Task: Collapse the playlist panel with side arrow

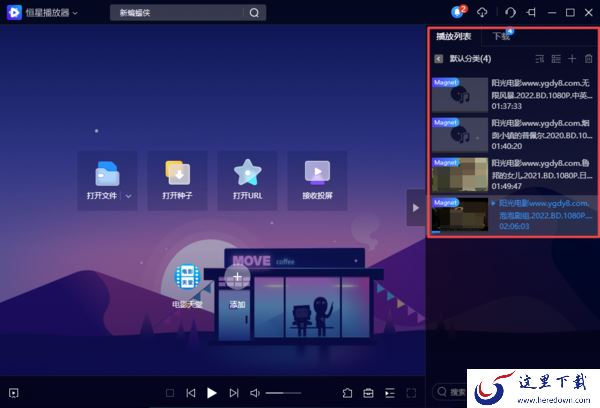Action: tap(416, 207)
